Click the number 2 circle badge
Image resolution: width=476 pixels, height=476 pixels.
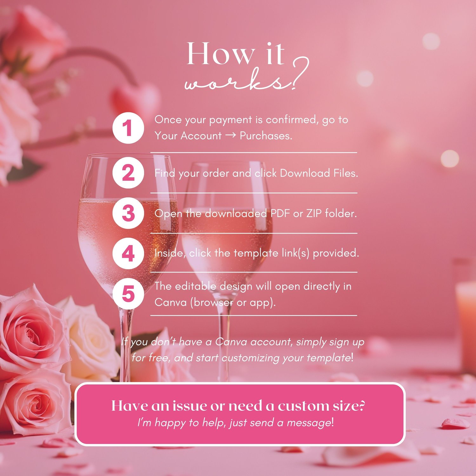pos(128,173)
